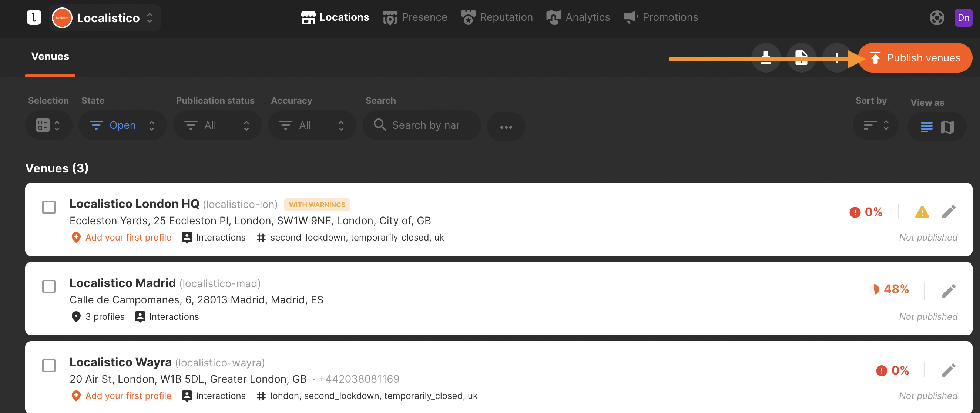
Task: Click the Localistico white logo icon
Action: 34,17
